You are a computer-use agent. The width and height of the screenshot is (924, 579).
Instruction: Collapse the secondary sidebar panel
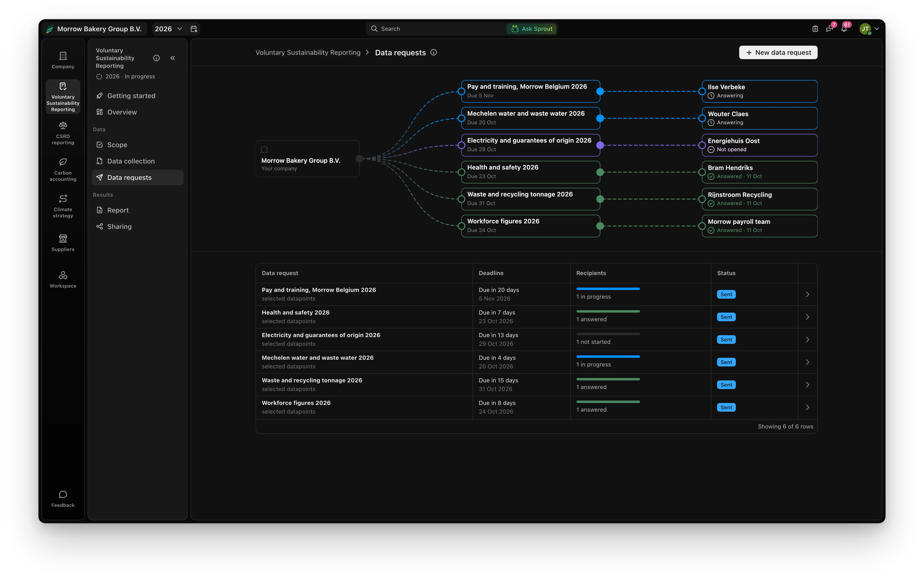pos(173,58)
